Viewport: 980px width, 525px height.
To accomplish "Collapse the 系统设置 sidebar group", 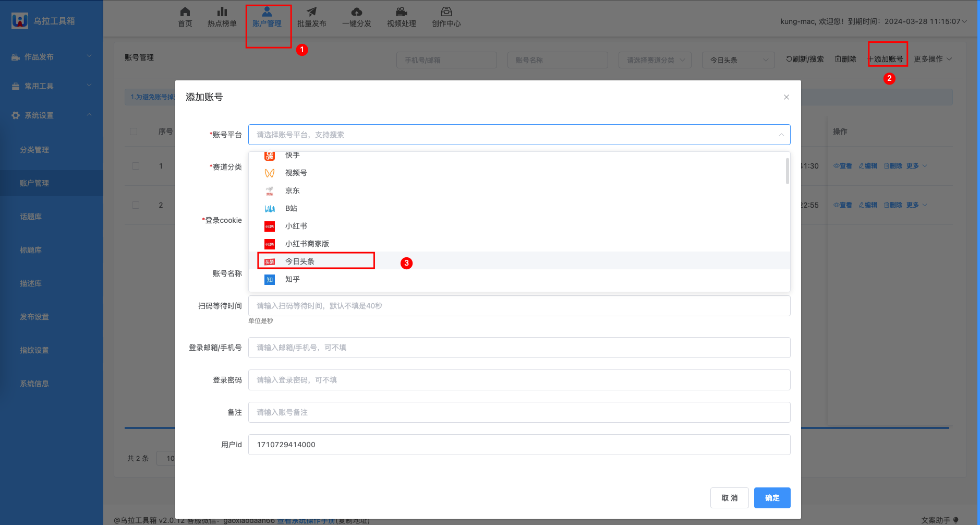I will tap(52, 115).
